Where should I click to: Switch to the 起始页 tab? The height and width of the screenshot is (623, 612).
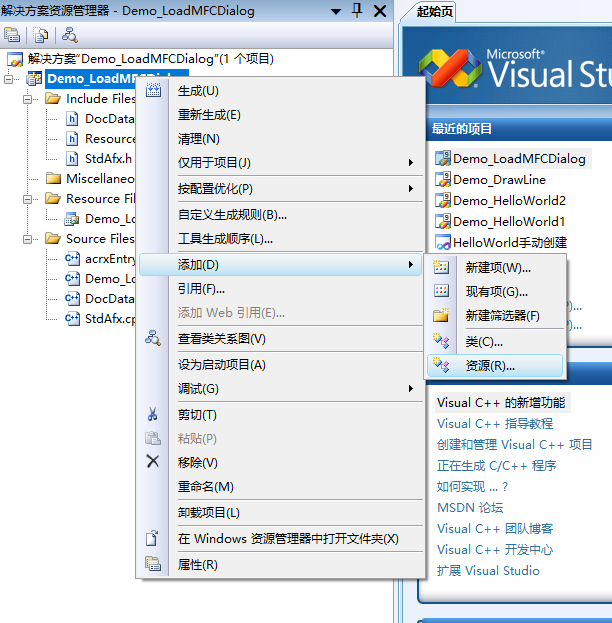pyautogui.click(x=434, y=12)
